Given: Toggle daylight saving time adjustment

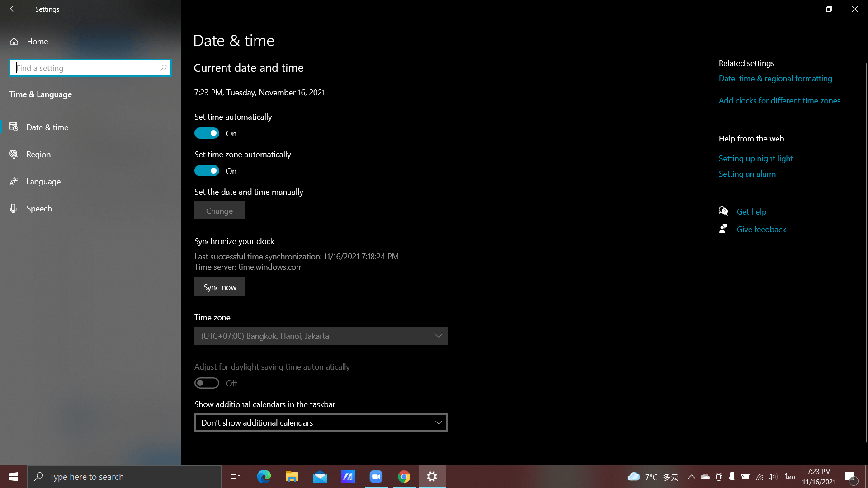Looking at the screenshot, I should click(x=207, y=383).
